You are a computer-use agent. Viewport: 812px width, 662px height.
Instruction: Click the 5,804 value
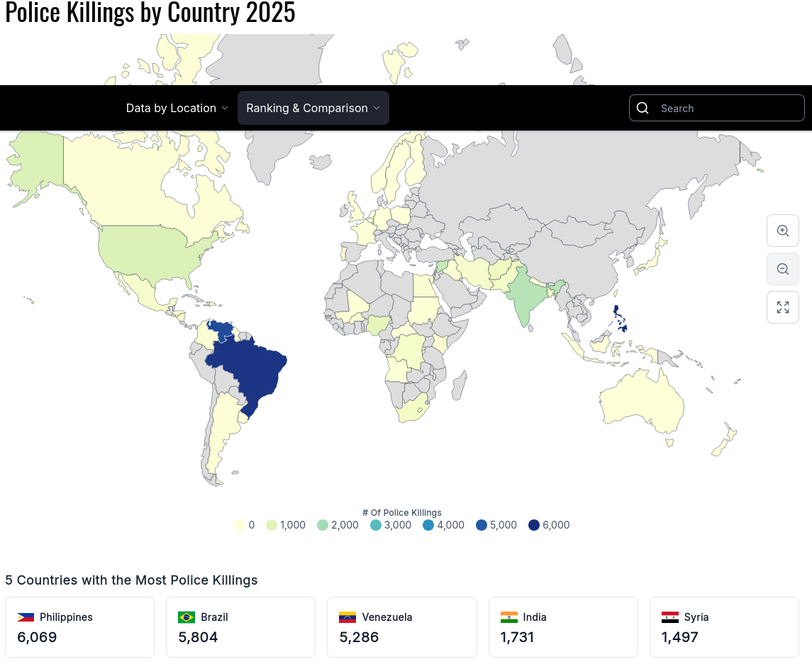(x=198, y=637)
